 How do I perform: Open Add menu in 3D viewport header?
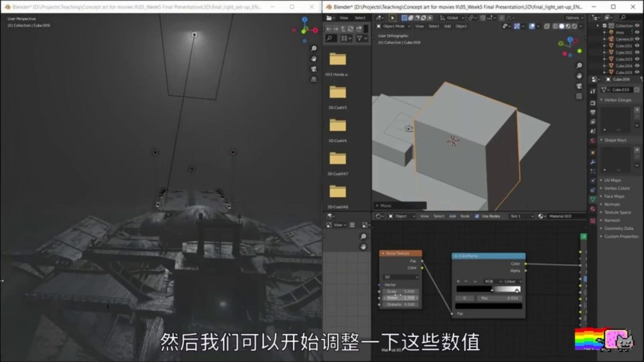(x=448, y=26)
